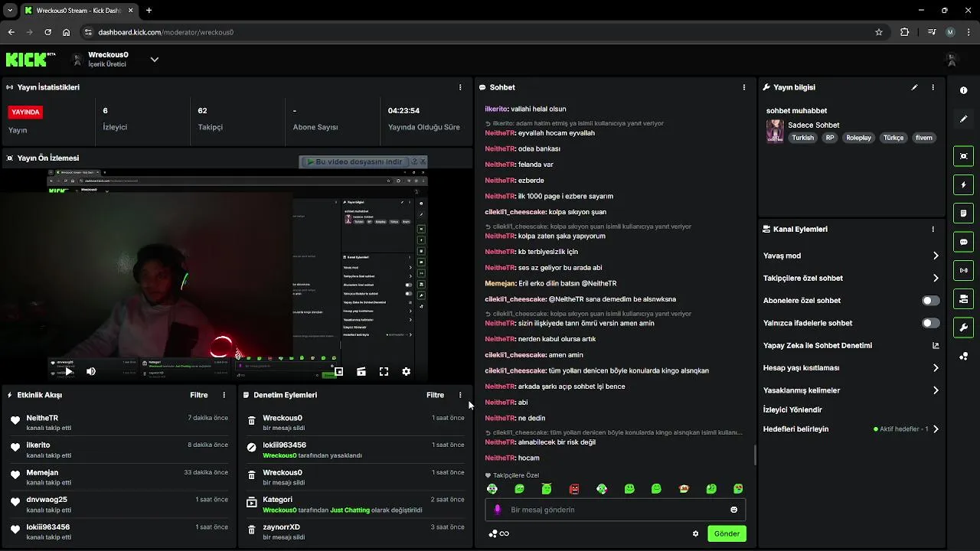
Task: Open Yayın İstatistikleri options menu
Action: [460, 87]
